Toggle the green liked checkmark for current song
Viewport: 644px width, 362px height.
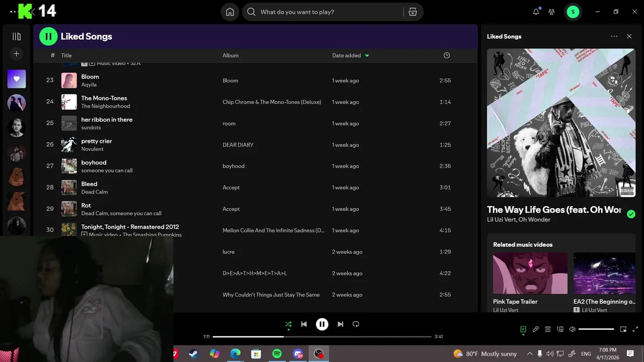(631, 214)
